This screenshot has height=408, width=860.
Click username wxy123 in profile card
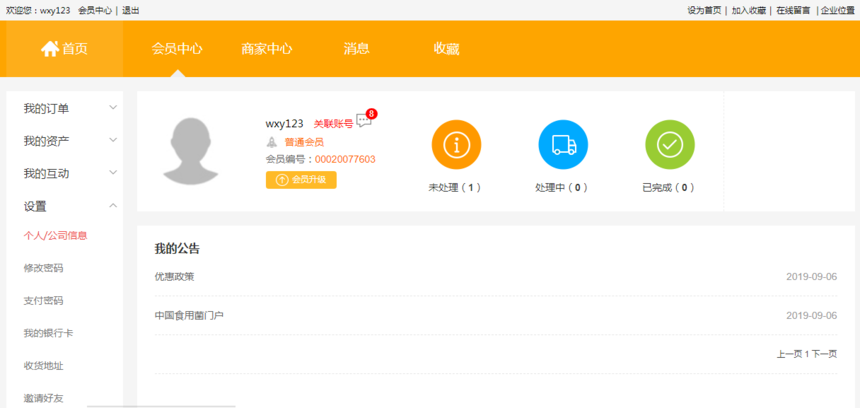284,124
